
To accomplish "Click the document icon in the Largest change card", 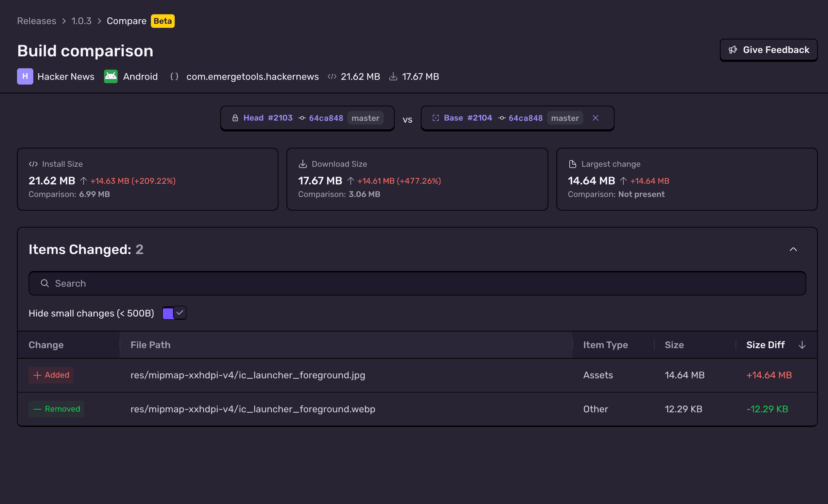I will pyautogui.click(x=572, y=163).
